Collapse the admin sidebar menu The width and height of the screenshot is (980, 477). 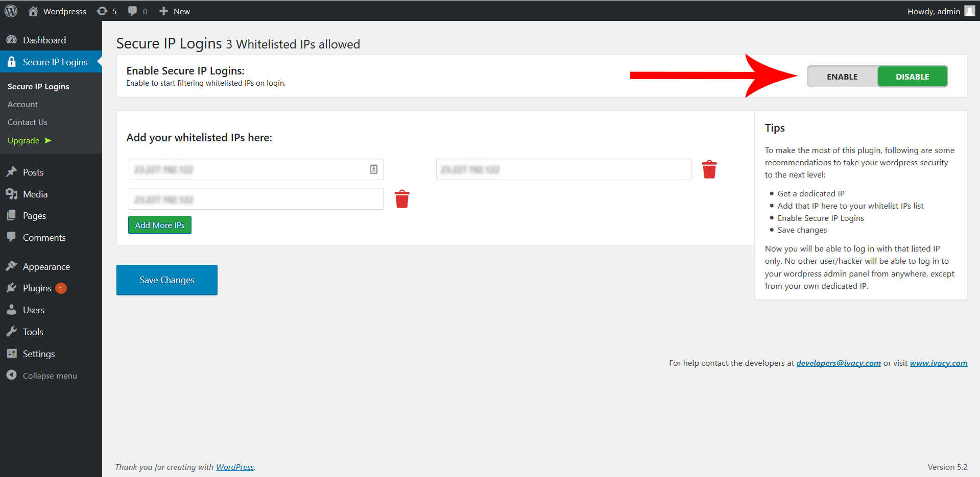pos(49,375)
